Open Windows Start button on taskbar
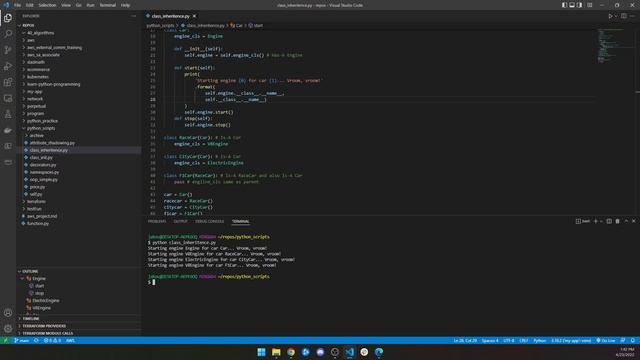This screenshot has width=640, height=360. pyautogui.click(x=261, y=352)
